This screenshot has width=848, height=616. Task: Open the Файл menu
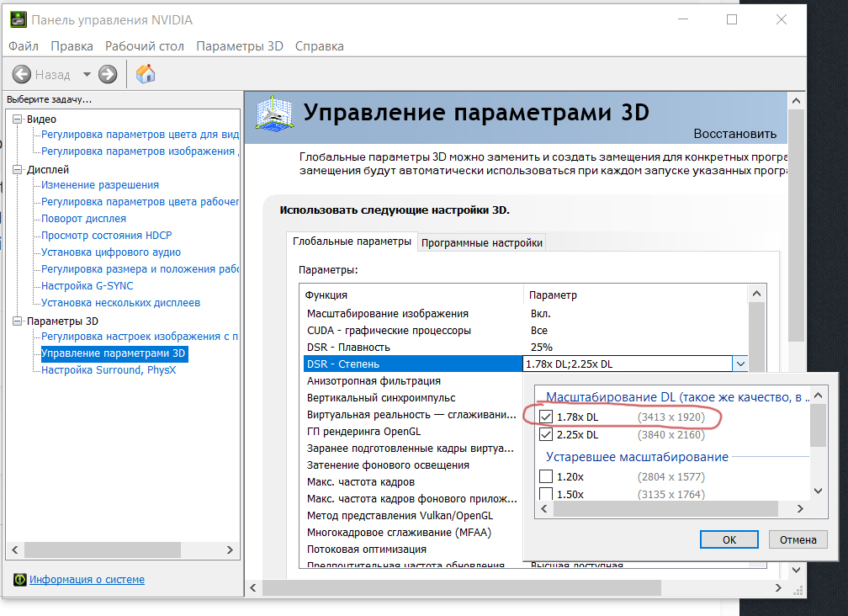(24, 46)
